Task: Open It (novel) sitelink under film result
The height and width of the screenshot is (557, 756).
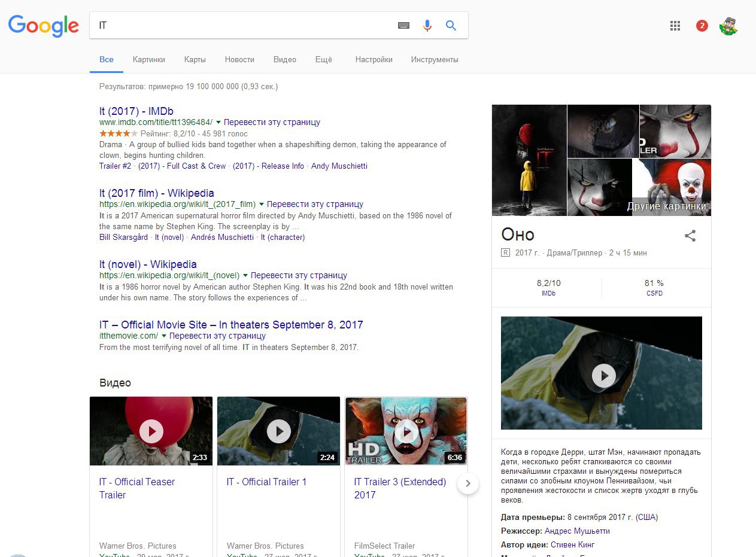Action: (x=169, y=237)
